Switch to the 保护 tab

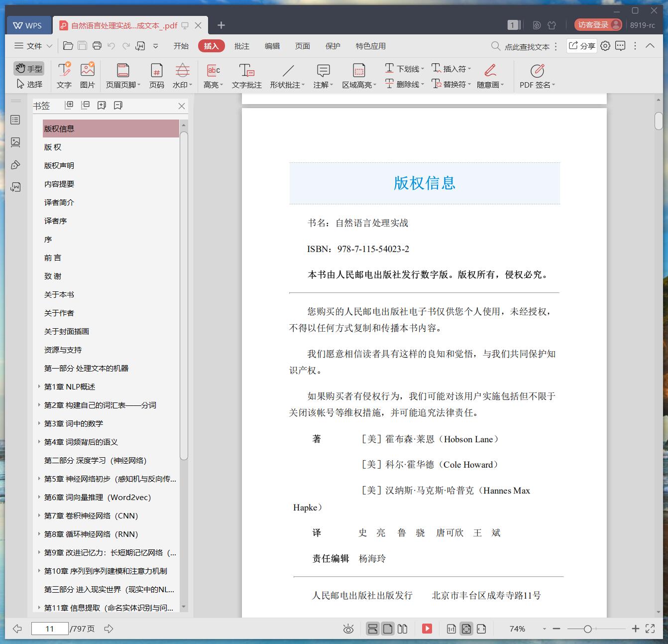333,46
